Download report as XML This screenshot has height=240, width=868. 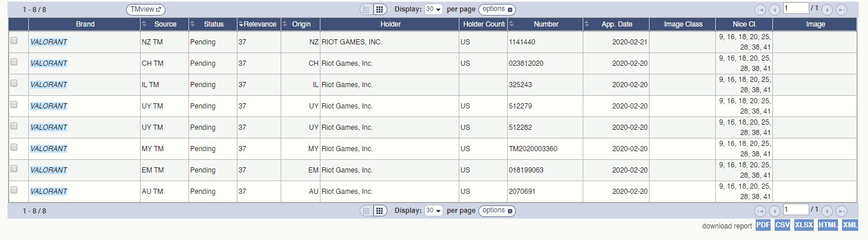850,226
